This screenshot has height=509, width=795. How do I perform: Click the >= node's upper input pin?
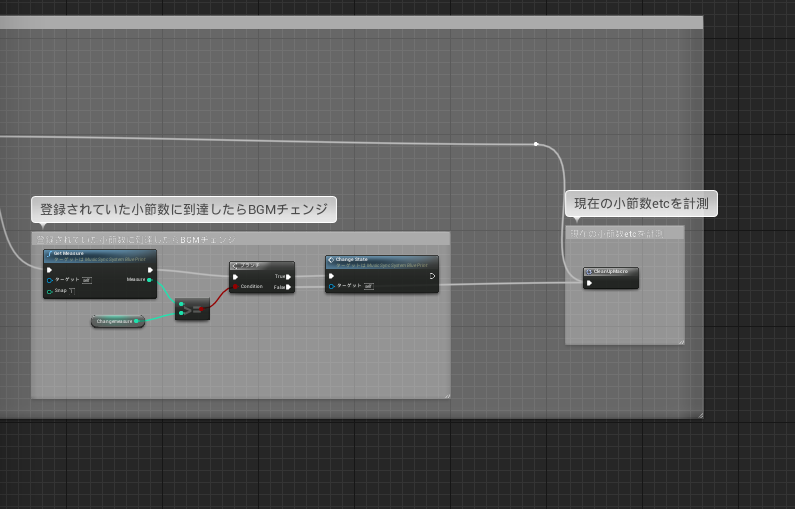click(x=181, y=304)
